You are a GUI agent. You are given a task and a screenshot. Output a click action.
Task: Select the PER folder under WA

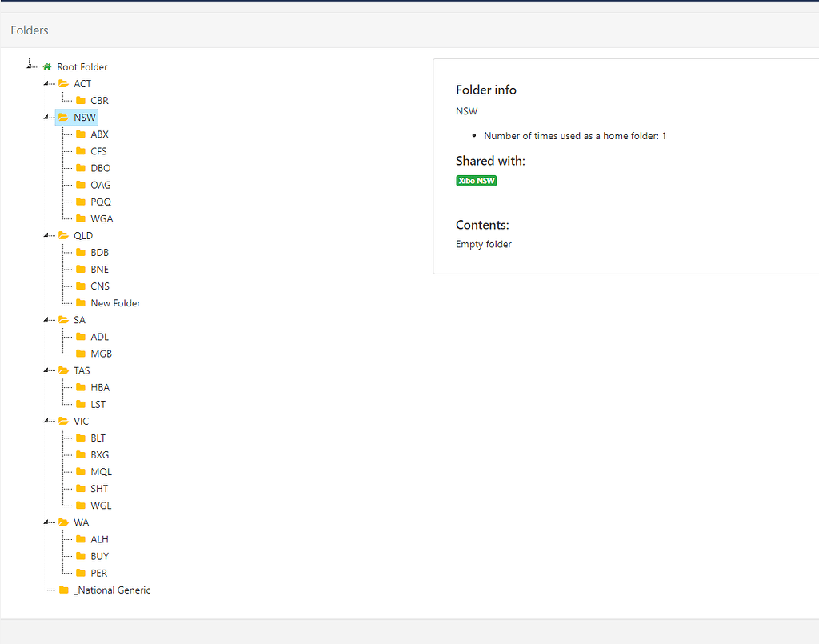[98, 573]
